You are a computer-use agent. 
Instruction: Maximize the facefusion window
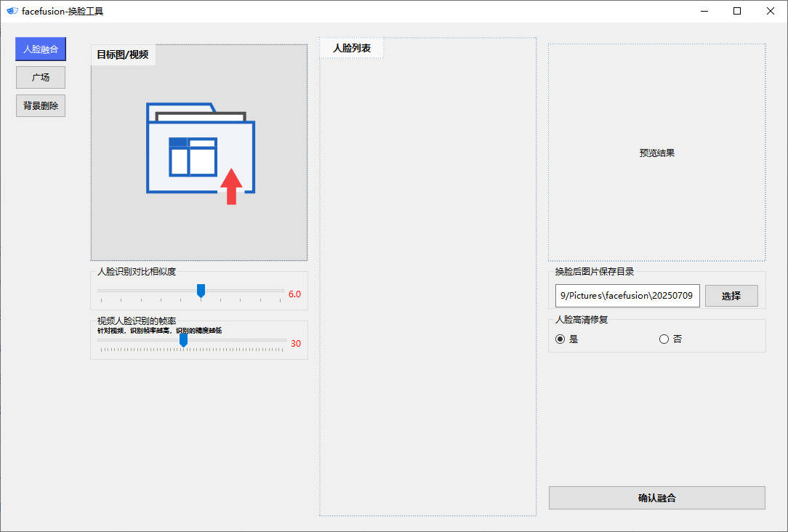pos(736,11)
